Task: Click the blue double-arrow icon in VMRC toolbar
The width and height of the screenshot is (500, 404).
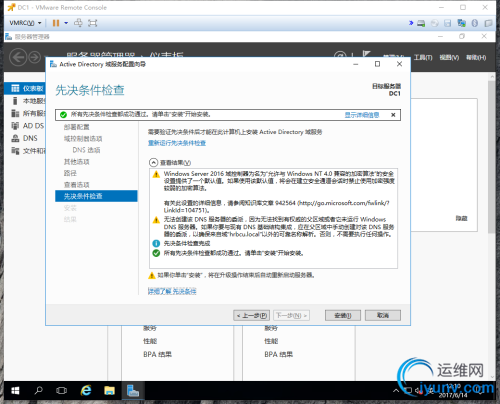Action: (x=411, y=23)
